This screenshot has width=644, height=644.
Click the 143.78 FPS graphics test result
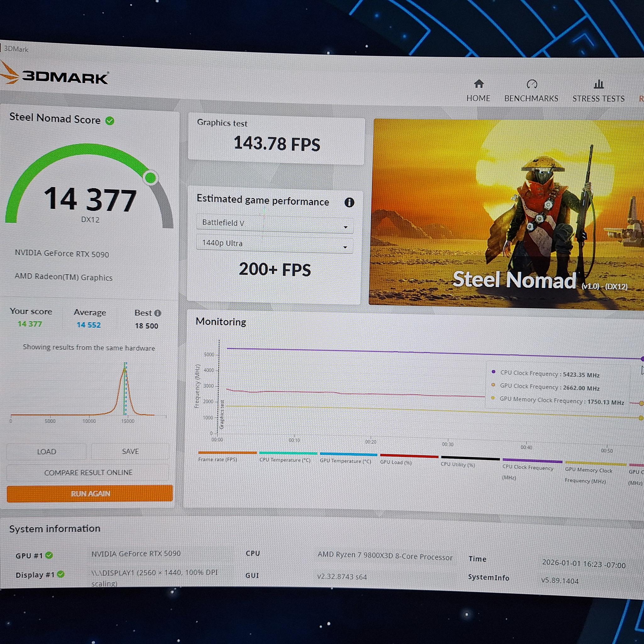[x=277, y=144]
